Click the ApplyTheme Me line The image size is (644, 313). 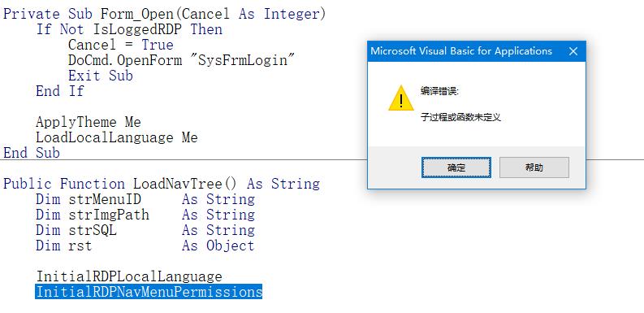click(89, 122)
